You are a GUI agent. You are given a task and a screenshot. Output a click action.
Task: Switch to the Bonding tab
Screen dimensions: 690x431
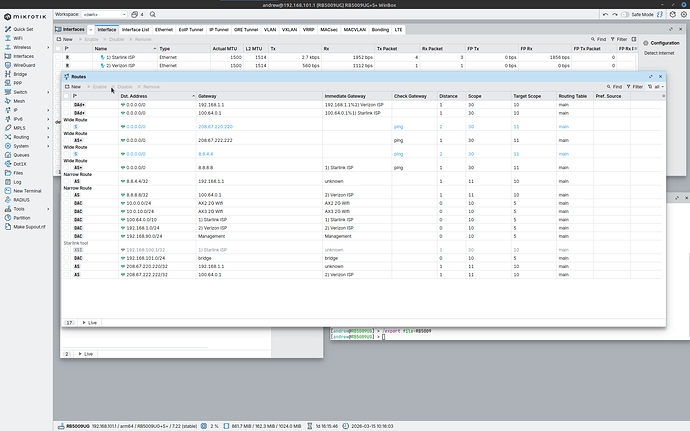point(380,29)
